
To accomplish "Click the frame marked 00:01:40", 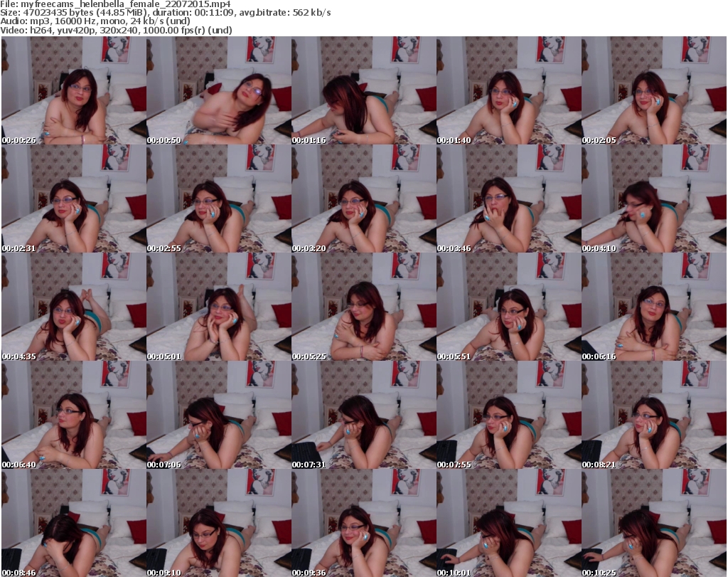I will pos(509,90).
